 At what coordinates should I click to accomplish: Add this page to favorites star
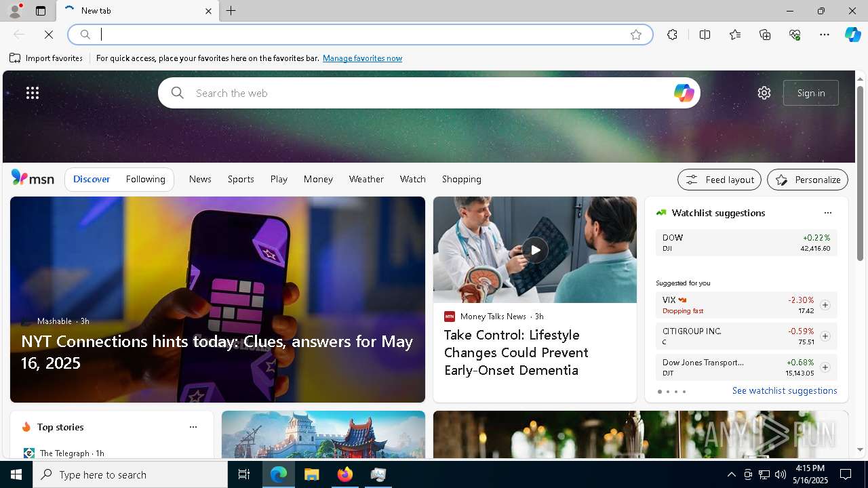635,35
